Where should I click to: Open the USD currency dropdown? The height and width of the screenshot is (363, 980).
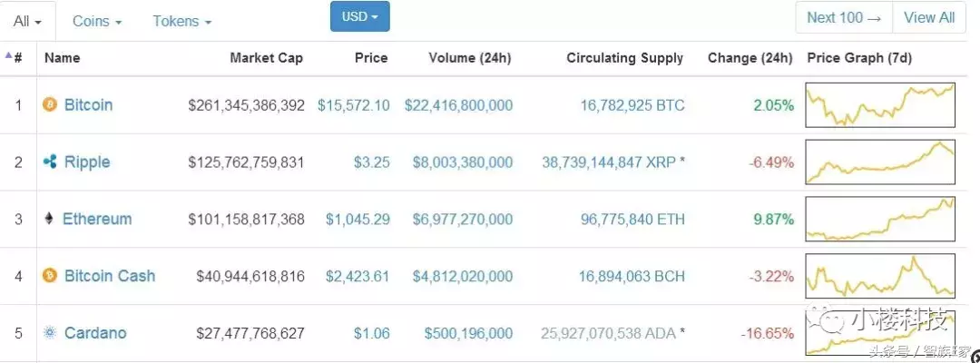[x=360, y=17]
